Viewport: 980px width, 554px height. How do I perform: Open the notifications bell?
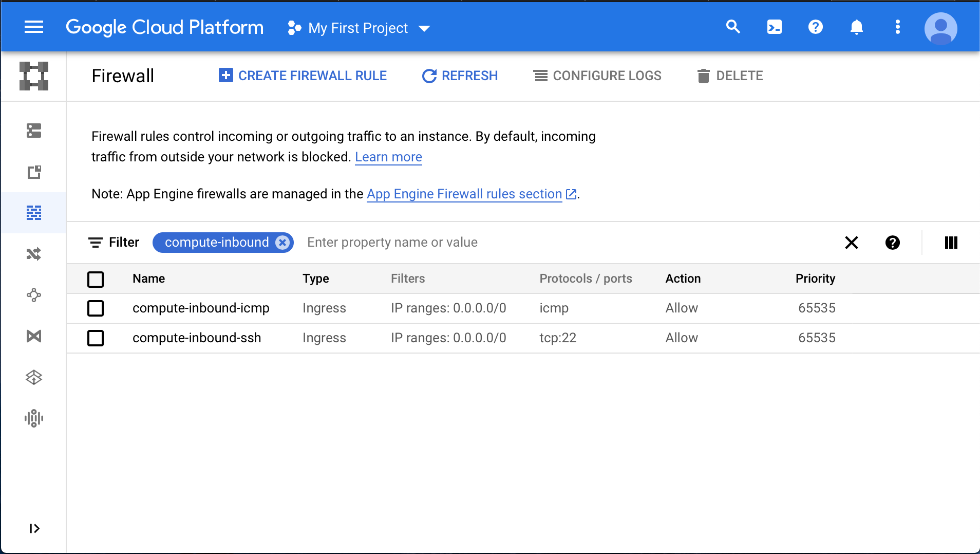(856, 27)
